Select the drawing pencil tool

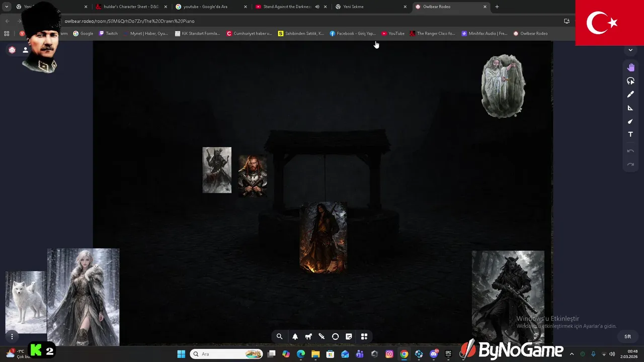630,95
